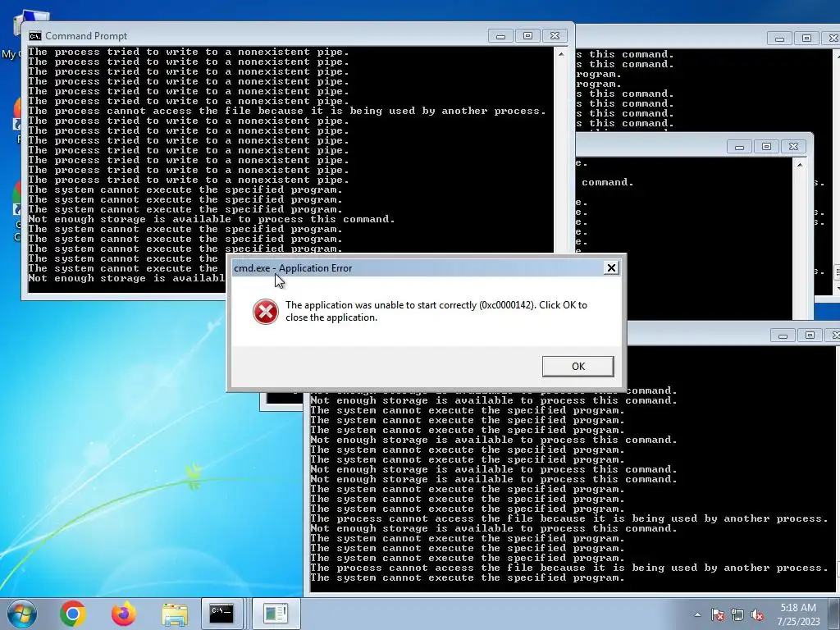
Task: Open Windows Explorer from the taskbar
Action: click(x=175, y=614)
